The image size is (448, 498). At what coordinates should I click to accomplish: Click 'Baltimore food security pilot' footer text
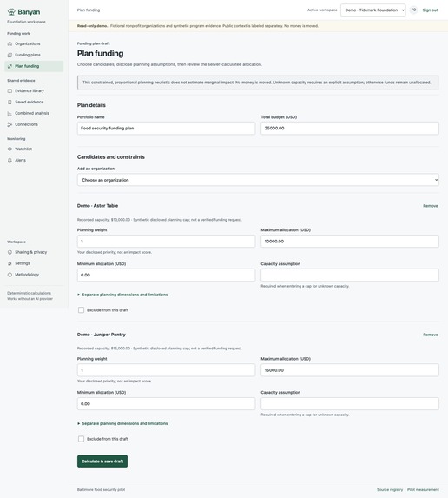[x=102, y=489]
